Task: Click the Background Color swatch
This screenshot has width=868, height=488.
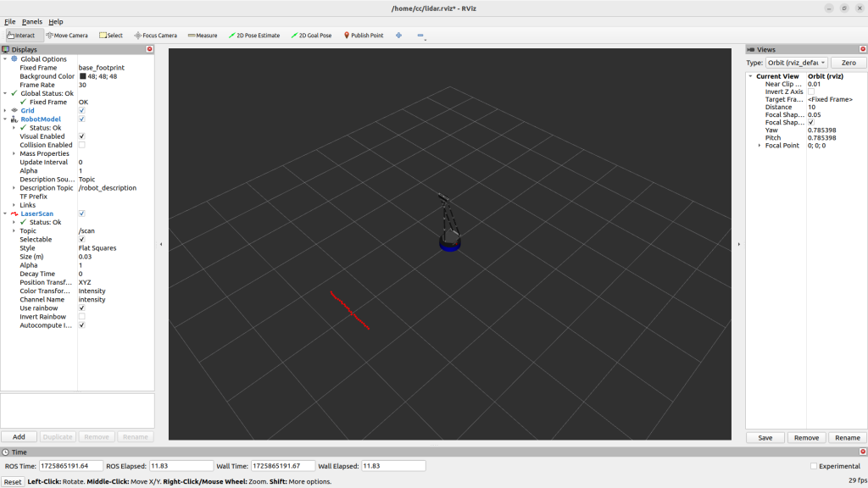Action: [x=82, y=76]
